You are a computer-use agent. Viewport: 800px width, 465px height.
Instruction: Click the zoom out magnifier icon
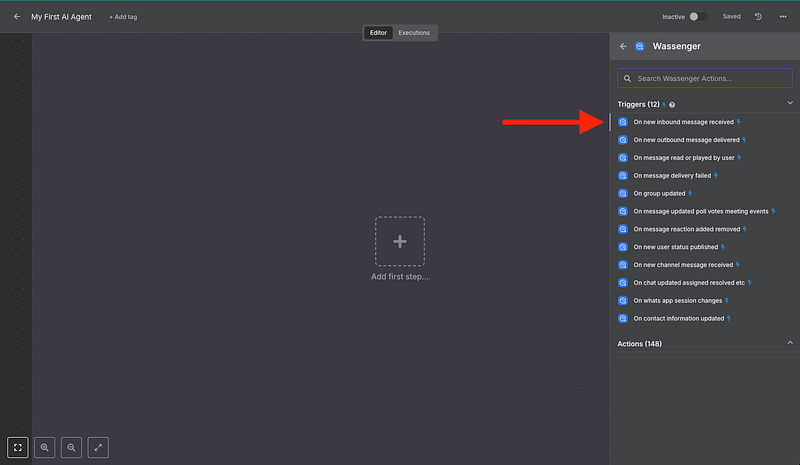click(x=71, y=447)
